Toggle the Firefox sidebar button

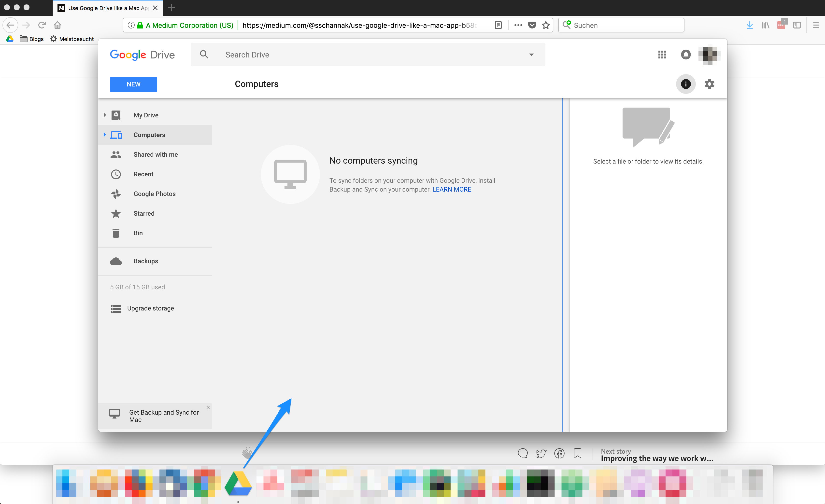(797, 25)
